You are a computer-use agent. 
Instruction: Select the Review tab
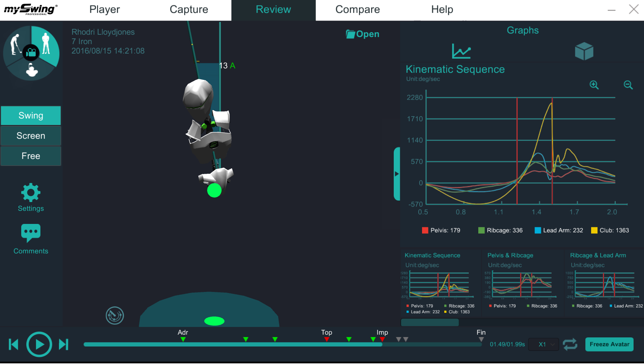coord(273,10)
